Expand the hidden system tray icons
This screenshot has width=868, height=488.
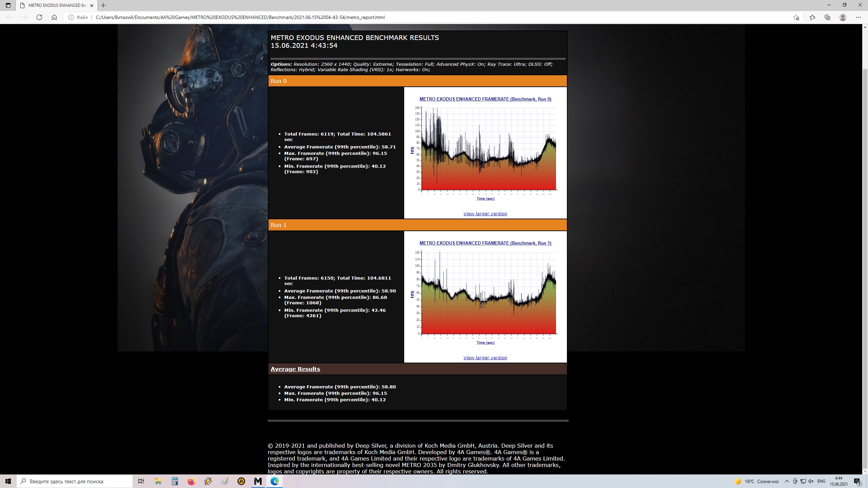(787, 481)
